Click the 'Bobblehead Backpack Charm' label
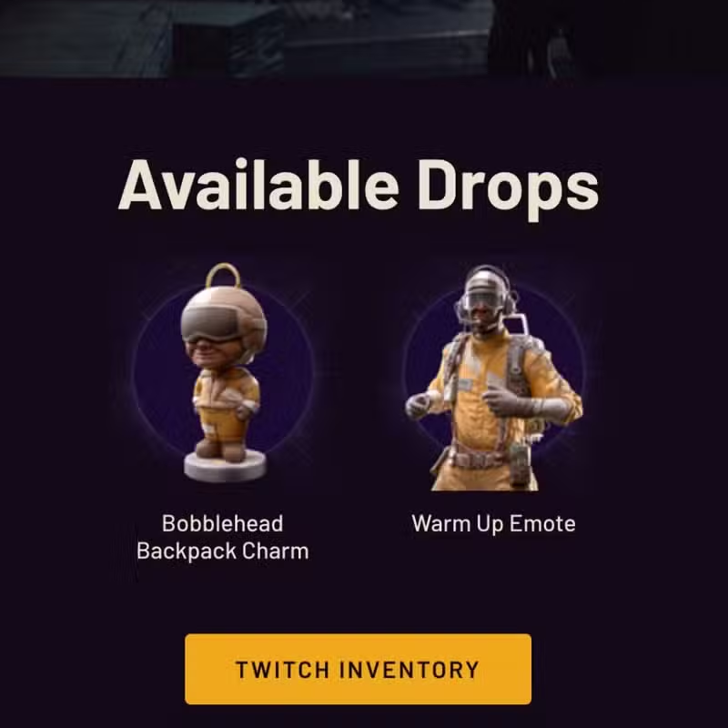Image resolution: width=728 pixels, height=728 pixels. [223, 537]
